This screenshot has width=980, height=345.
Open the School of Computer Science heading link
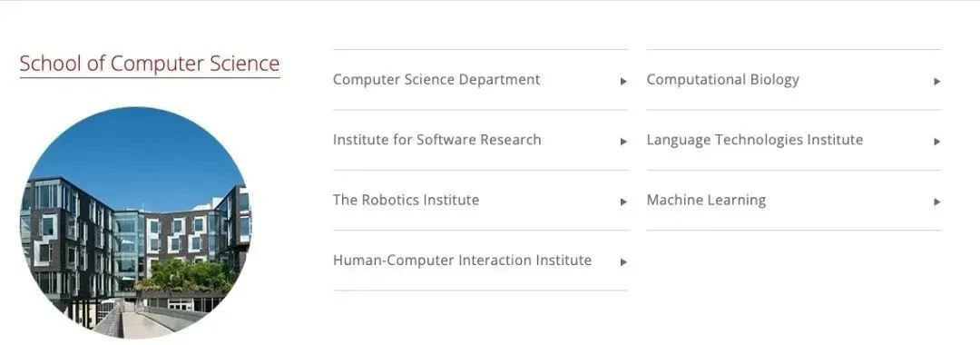tap(150, 64)
